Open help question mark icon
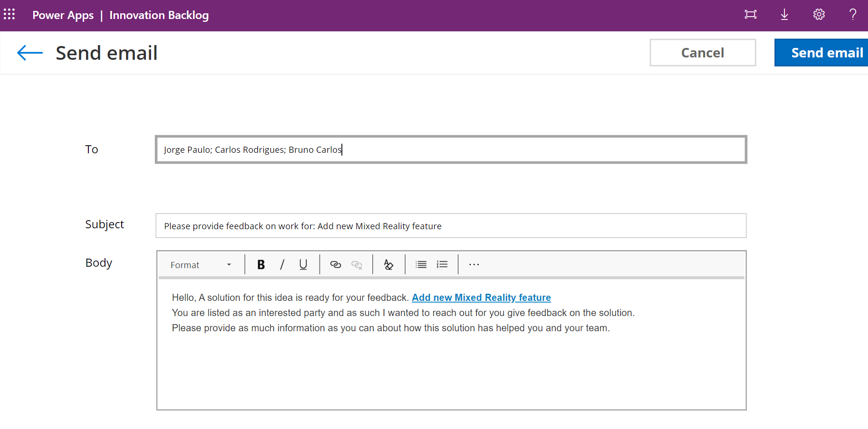This screenshot has width=868, height=429. tap(853, 14)
